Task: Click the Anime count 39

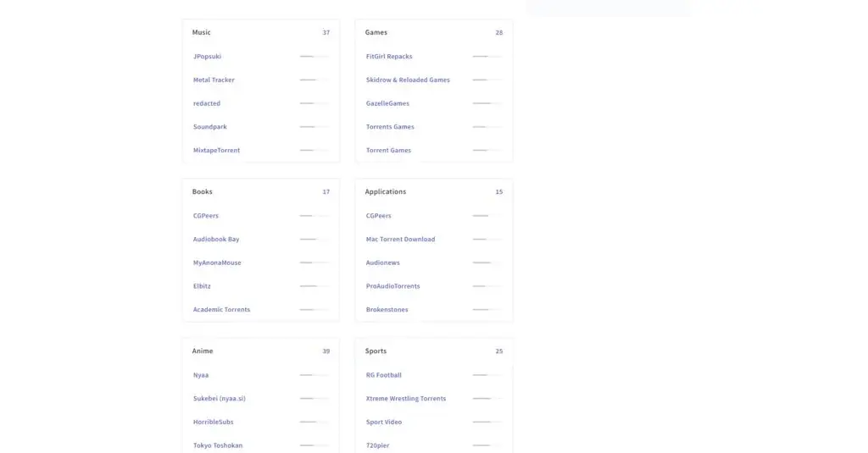Action: (x=326, y=351)
